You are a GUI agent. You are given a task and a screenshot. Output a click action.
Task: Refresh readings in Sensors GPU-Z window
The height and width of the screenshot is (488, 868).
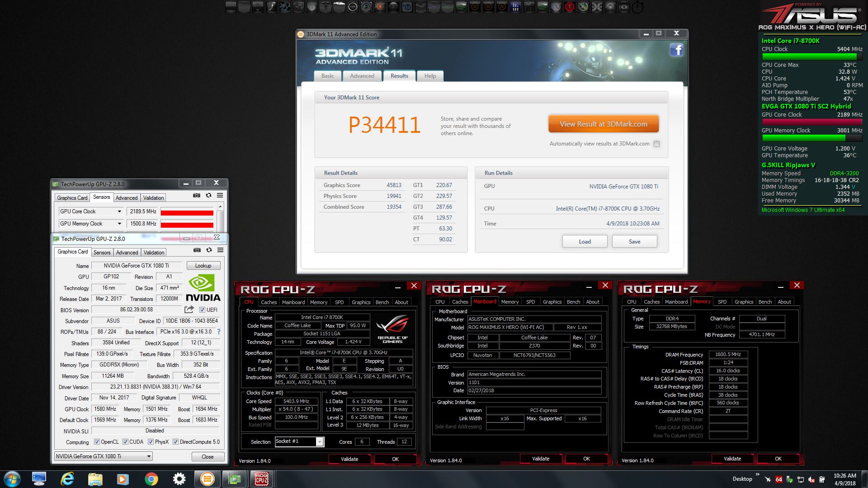(208, 196)
